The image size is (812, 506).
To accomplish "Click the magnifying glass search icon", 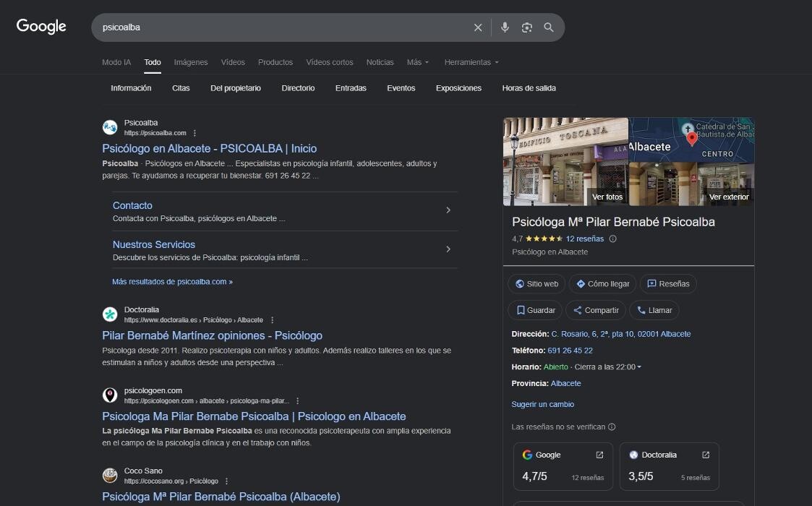I will [x=549, y=27].
